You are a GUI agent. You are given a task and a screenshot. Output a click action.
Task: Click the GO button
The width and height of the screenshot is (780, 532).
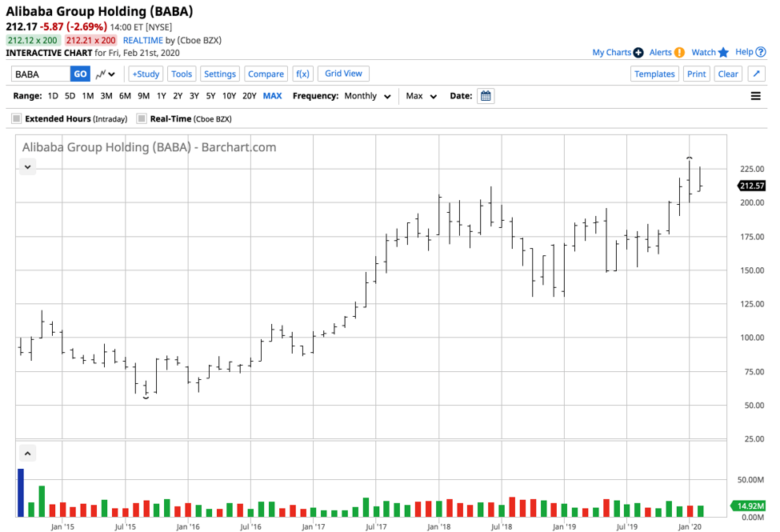coord(80,74)
